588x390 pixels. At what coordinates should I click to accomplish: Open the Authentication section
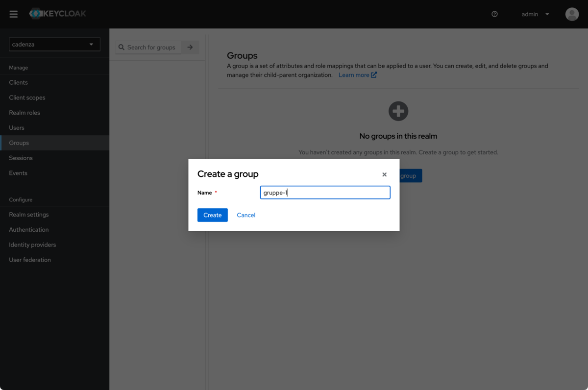coord(28,229)
